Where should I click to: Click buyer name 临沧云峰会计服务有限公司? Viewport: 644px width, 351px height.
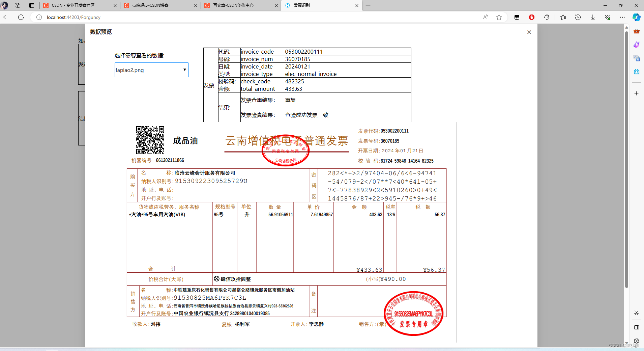click(x=205, y=173)
